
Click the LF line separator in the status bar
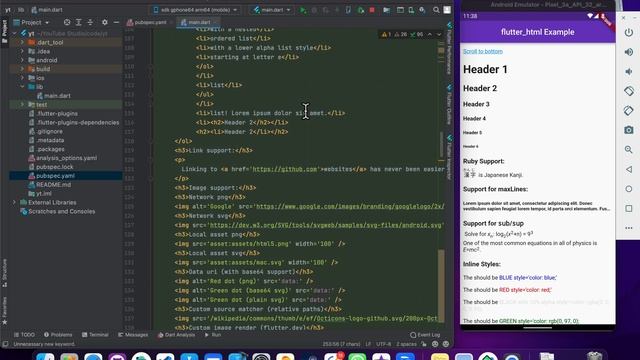coord(368,344)
